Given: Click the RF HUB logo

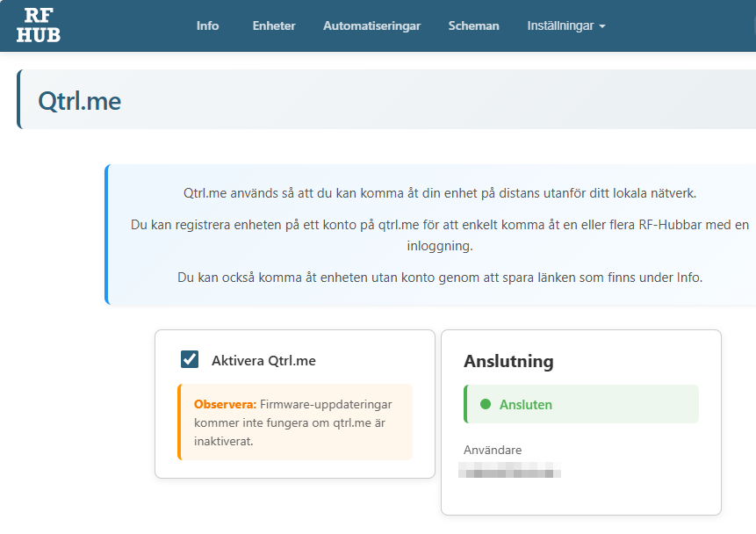Looking at the screenshot, I should (x=38, y=25).
